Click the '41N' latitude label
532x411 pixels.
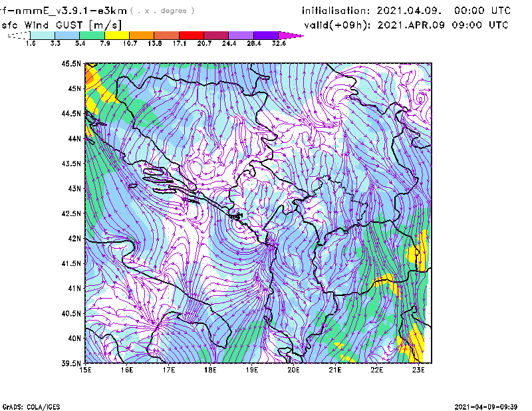[74, 289]
